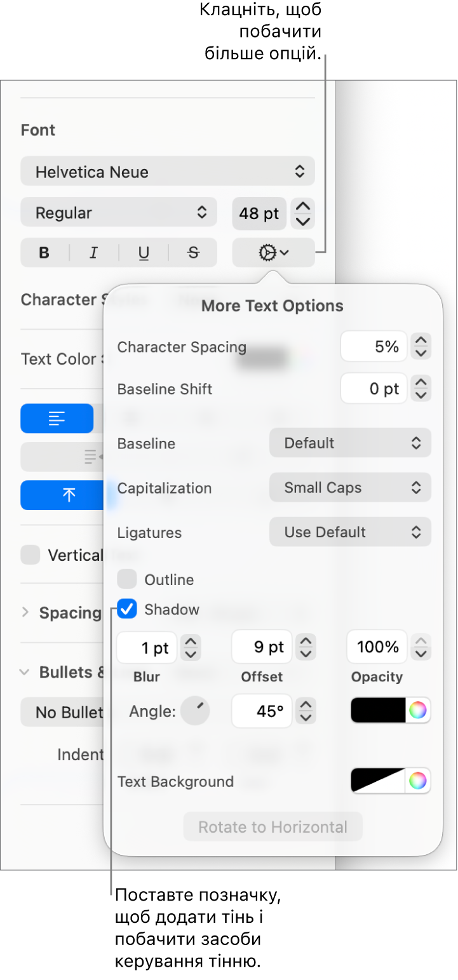Click the black shadow color swatch
The height and width of the screenshot is (980, 458).
(379, 710)
